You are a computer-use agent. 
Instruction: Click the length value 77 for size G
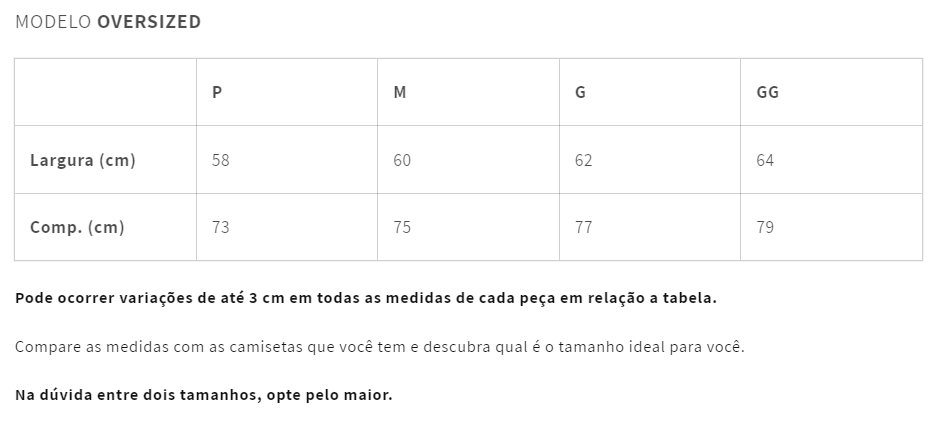point(583,227)
